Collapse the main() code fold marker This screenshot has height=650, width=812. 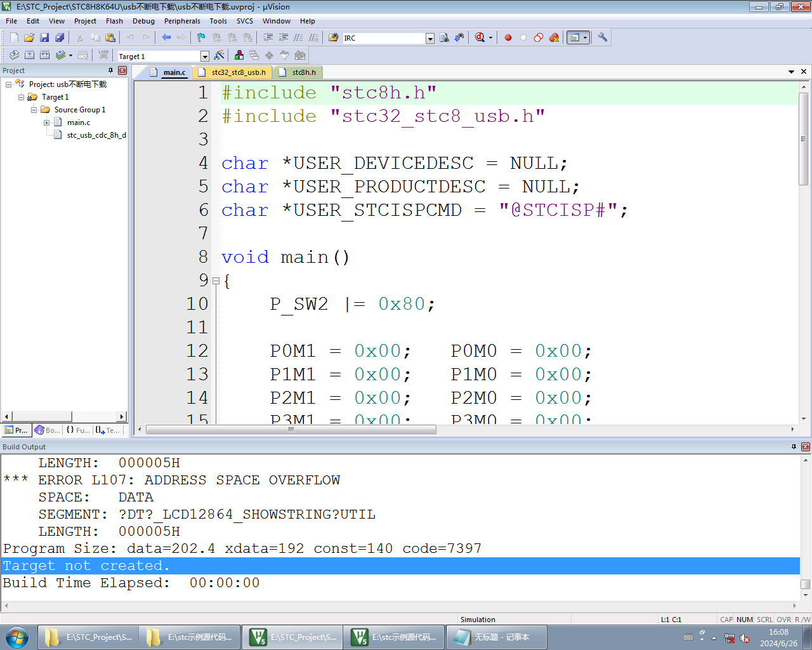tap(216, 281)
